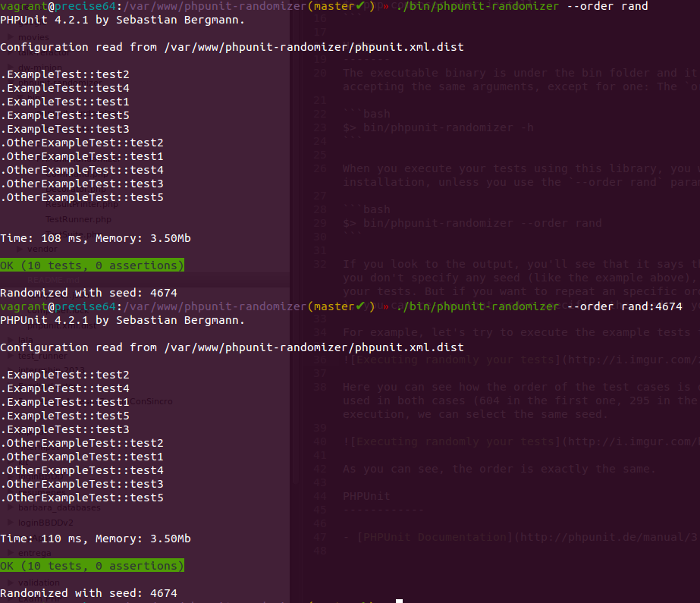The image size is (700, 603).
Task: Click editor gutter line number 26
Action: coord(320,168)
